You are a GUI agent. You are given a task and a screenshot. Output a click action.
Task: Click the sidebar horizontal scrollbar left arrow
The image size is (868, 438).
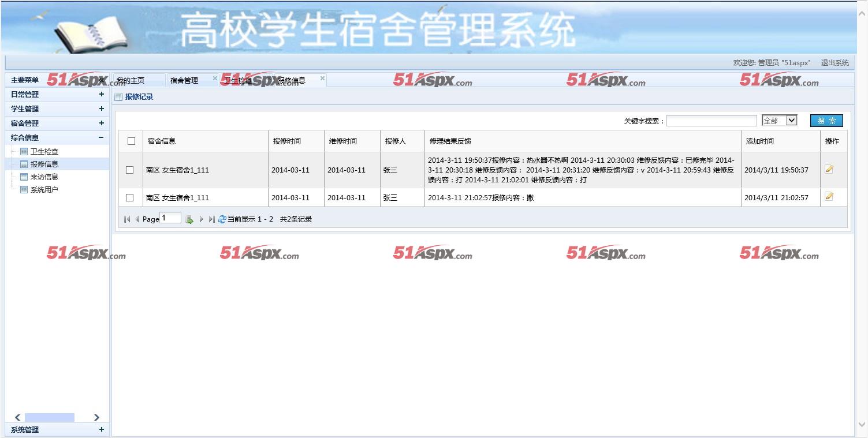[x=17, y=417]
